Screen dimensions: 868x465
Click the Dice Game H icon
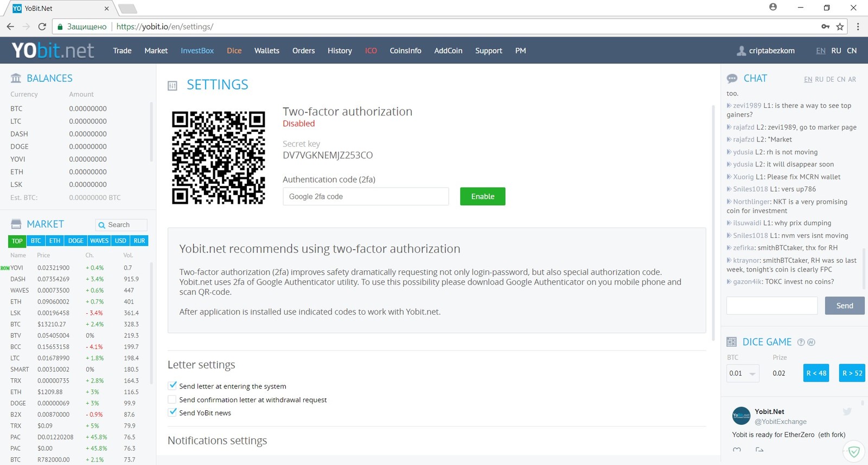pos(812,342)
